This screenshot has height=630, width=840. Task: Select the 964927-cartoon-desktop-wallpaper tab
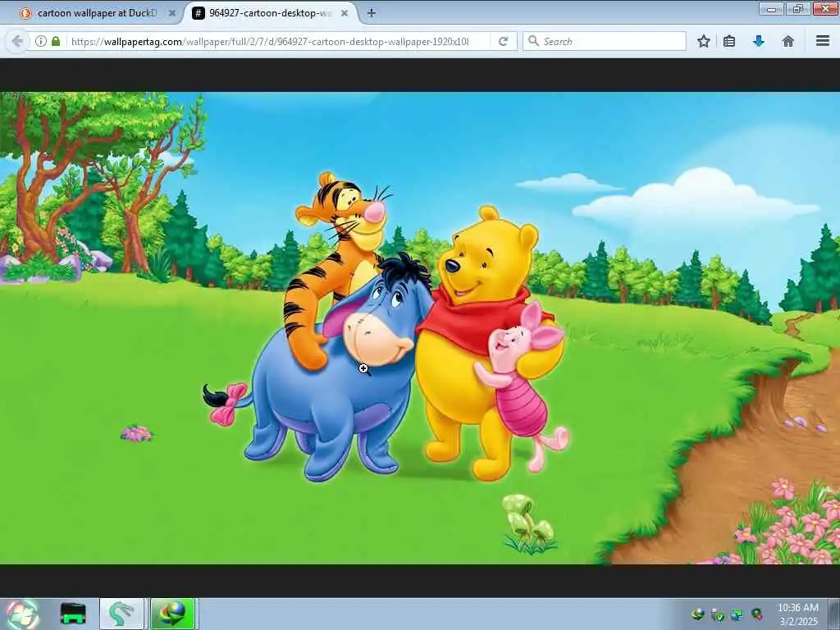point(271,13)
